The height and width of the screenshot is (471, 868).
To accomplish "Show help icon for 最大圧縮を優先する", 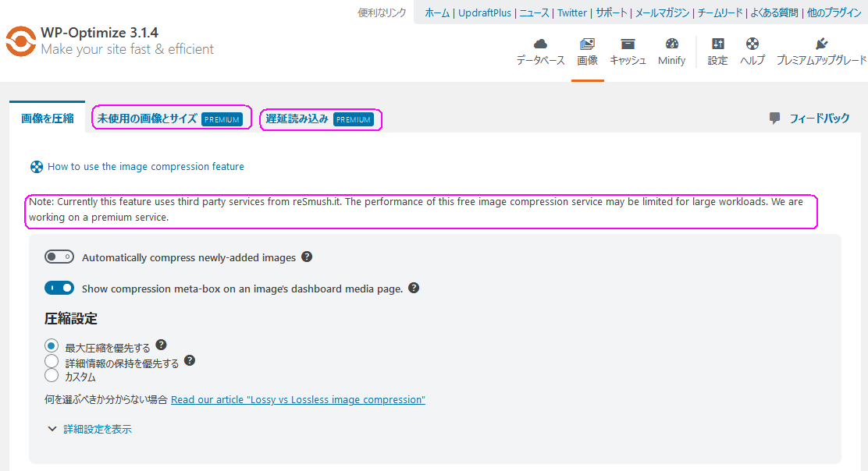I will (x=161, y=345).
